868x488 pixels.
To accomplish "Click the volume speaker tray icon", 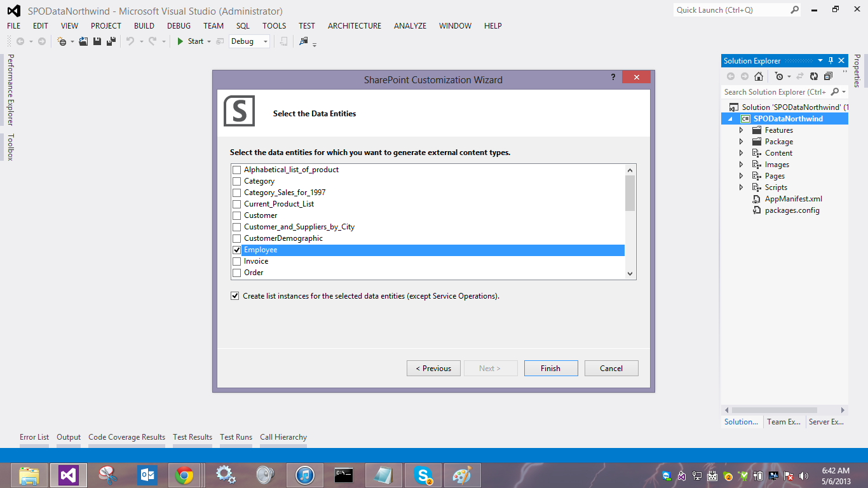I will click(x=803, y=476).
